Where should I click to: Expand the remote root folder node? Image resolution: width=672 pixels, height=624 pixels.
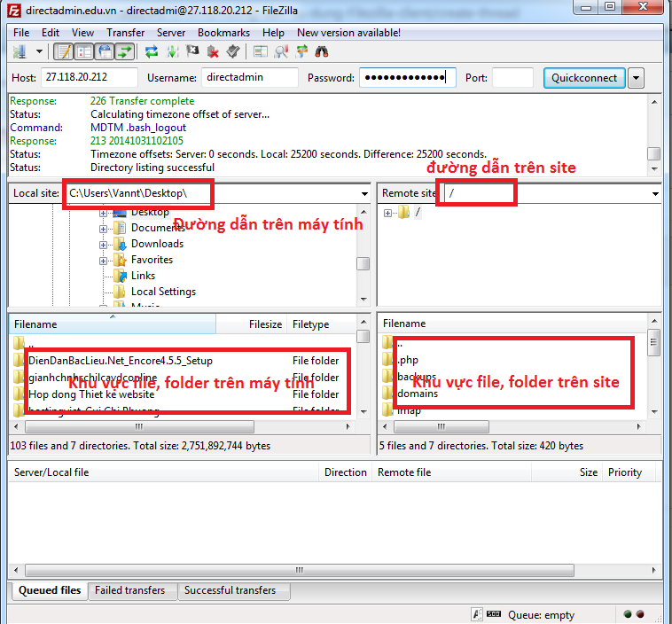387,213
